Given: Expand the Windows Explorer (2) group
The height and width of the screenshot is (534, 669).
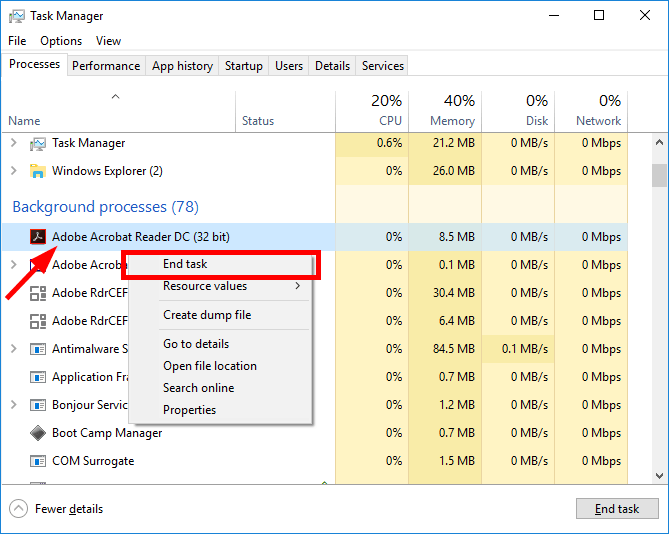Looking at the screenshot, I should coord(14,171).
